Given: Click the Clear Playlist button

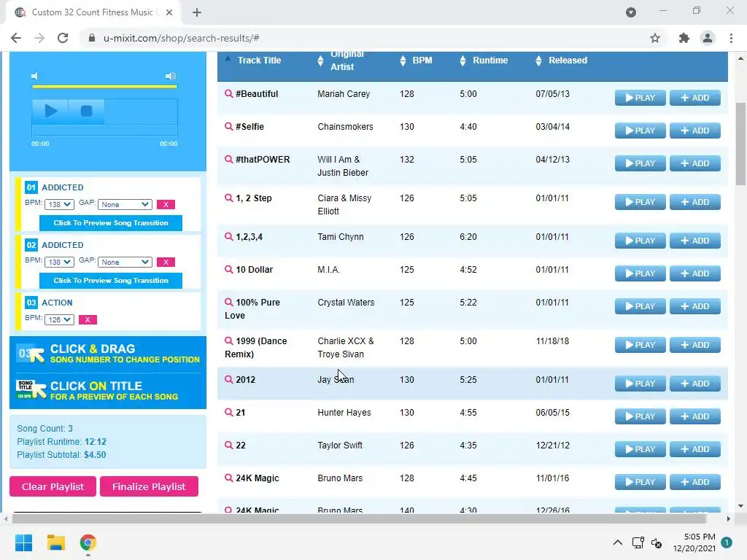Looking at the screenshot, I should tap(53, 486).
